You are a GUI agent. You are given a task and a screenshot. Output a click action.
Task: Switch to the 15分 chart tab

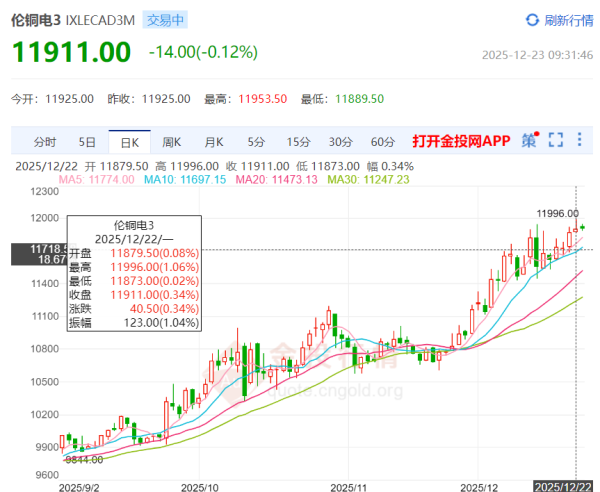298,142
